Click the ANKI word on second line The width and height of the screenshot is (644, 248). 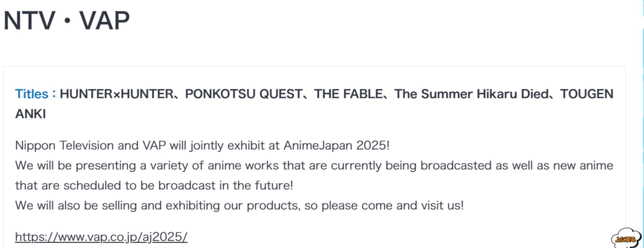[31, 114]
